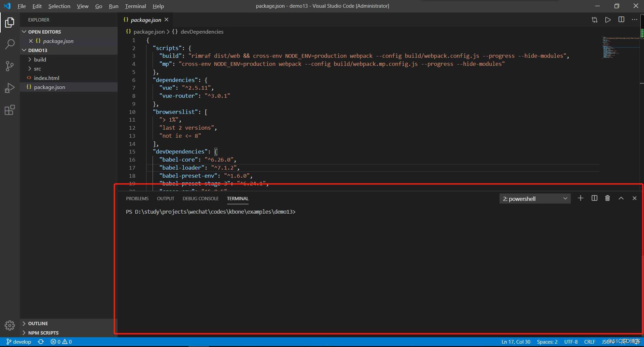Expand the Outline section
Image resolution: width=644 pixels, height=347 pixels.
click(x=69, y=323)
